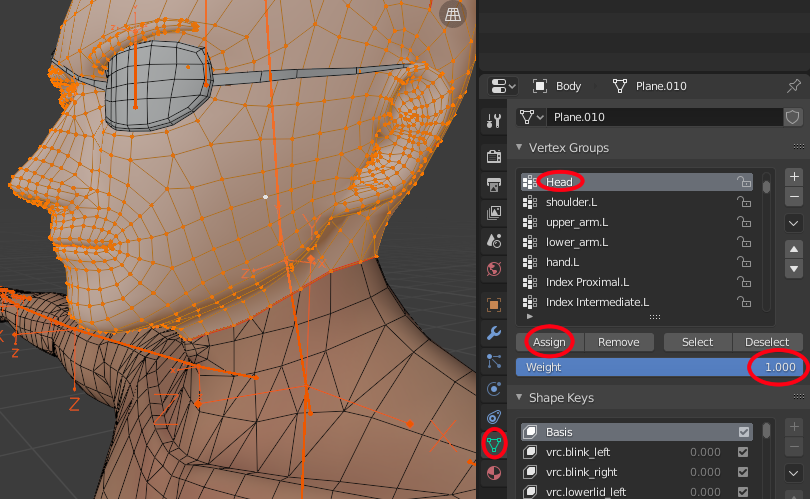Toggle lock on hand.L vertex group
The height and width of the screenshot is (499, 810).
[743, 262]
